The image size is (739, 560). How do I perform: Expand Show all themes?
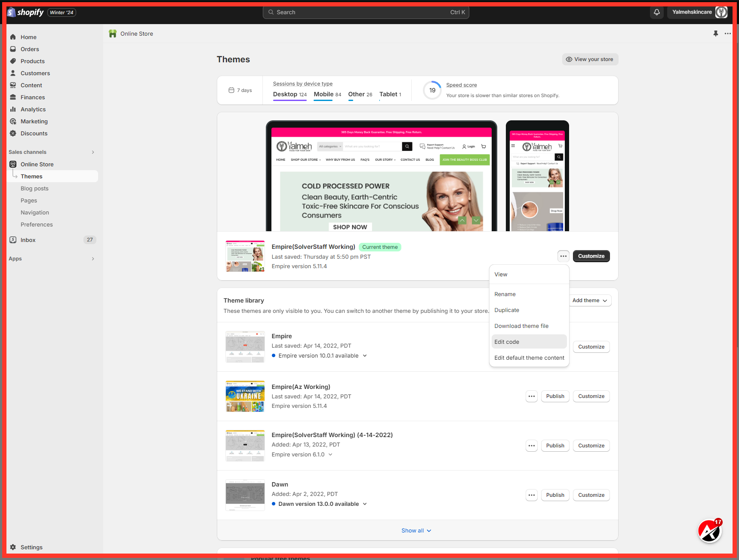(x=416, y=530)
